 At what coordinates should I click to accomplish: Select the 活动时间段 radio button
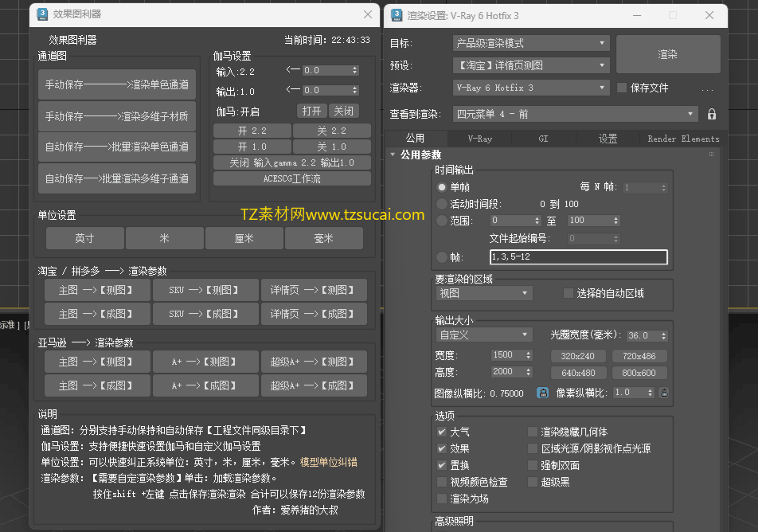coord(441,204)
